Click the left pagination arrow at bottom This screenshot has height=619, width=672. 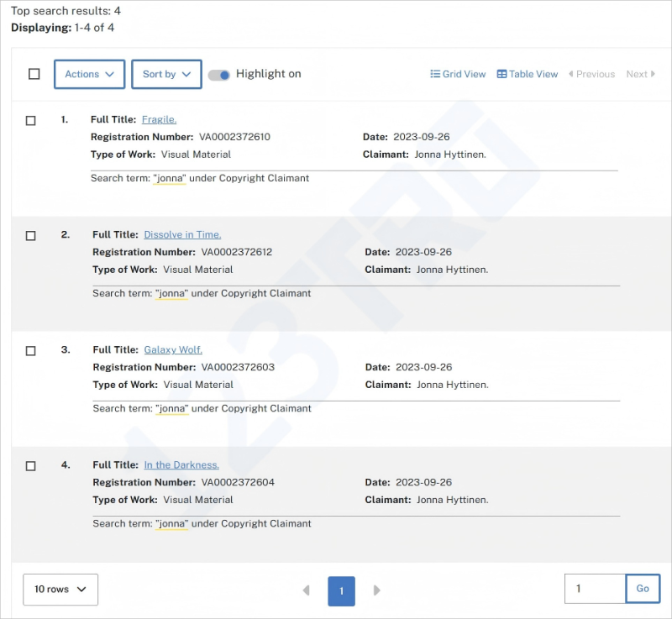pyautogui.click(x=307, y=590)
